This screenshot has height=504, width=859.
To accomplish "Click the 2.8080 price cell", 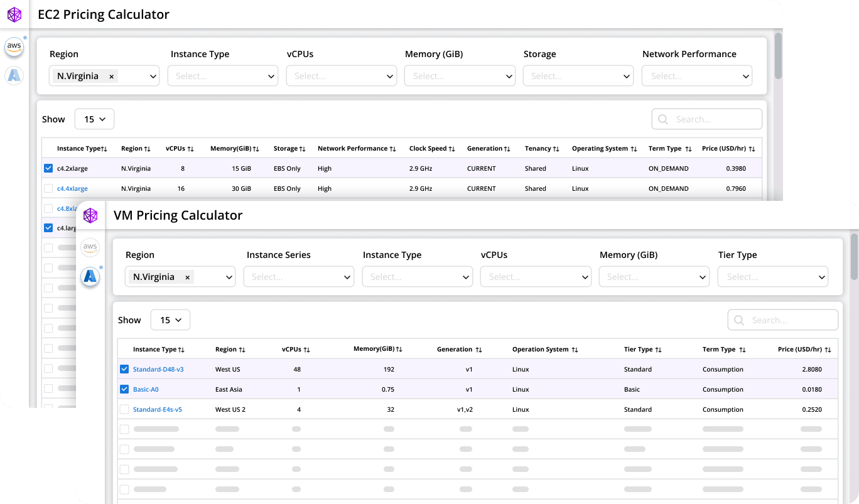I will tap(812, 369).
